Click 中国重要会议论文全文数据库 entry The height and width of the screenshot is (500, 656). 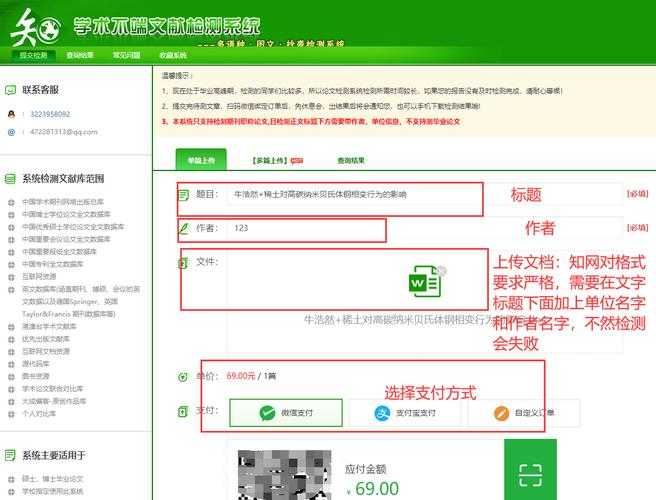point(66,239)
